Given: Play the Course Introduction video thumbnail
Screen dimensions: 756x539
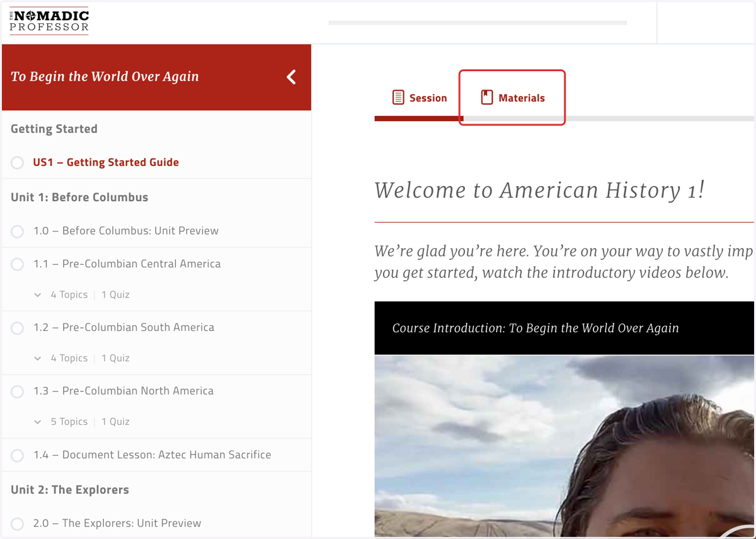Looking at the screenshot, I should click(564, 446).
